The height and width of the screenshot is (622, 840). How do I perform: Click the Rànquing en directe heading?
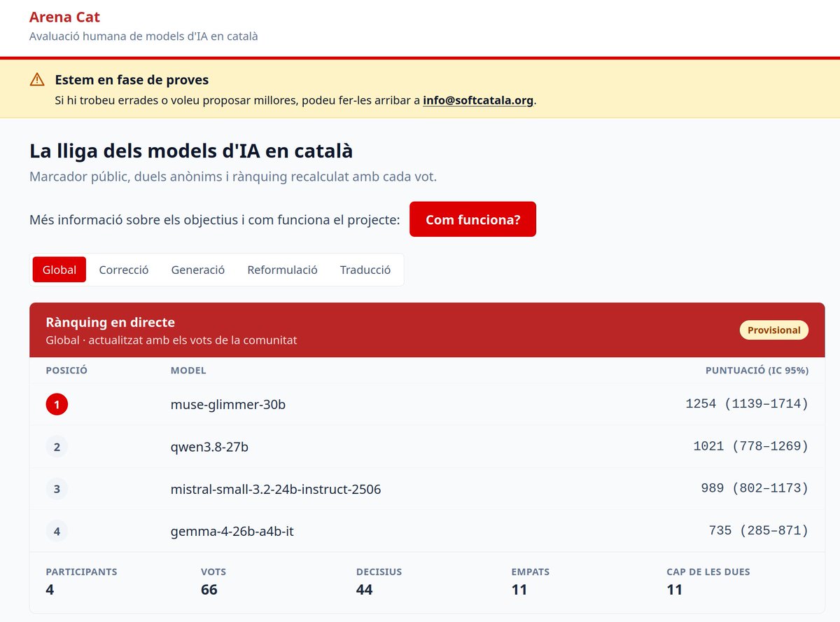click(111, 322)
